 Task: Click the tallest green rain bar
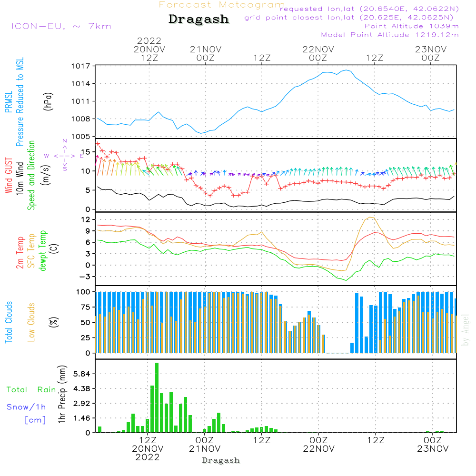(x=157, y=397)
